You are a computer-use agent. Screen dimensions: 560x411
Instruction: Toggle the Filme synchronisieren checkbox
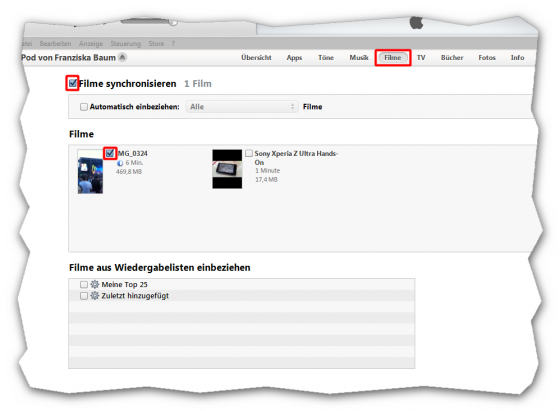click(x=73, y=84)
